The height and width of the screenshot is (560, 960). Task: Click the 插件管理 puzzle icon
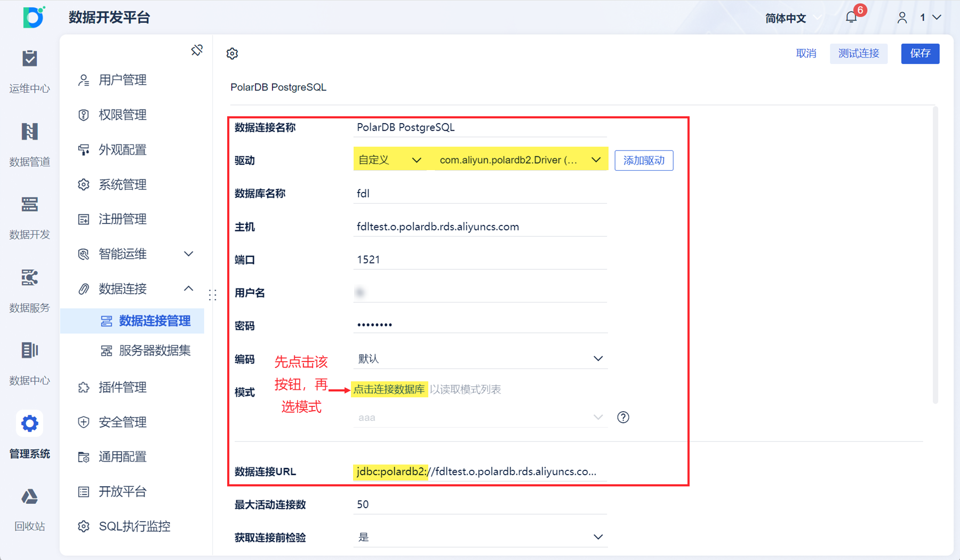click(84, 387)
